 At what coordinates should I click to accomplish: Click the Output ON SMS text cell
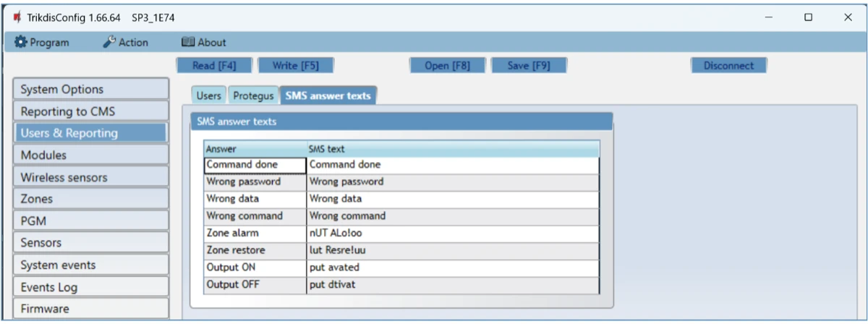coord(452,268)
